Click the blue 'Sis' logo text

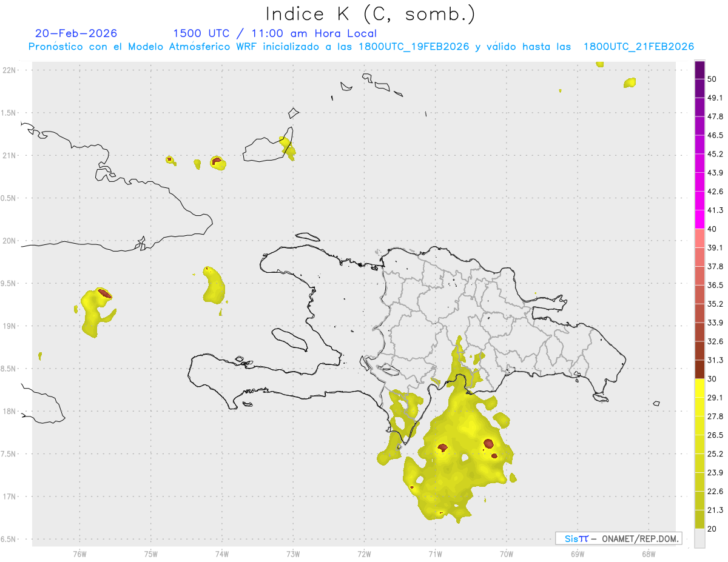pyautogui.click(x=571, y=538)
